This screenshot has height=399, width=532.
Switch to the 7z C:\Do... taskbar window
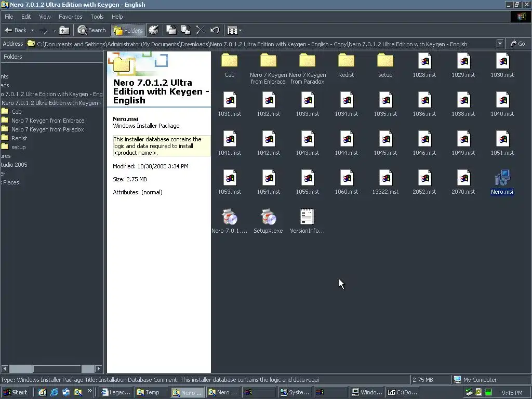[403, 392]
